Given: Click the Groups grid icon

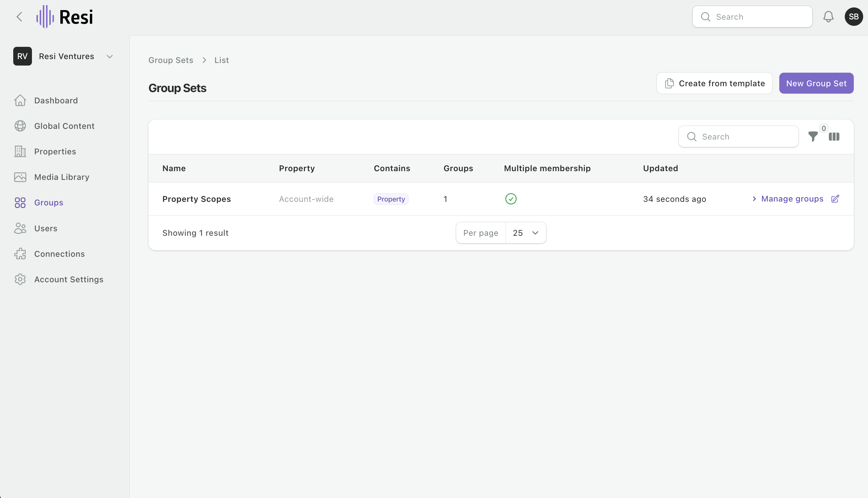Looking at the screenshot, I should click(20, 202).
